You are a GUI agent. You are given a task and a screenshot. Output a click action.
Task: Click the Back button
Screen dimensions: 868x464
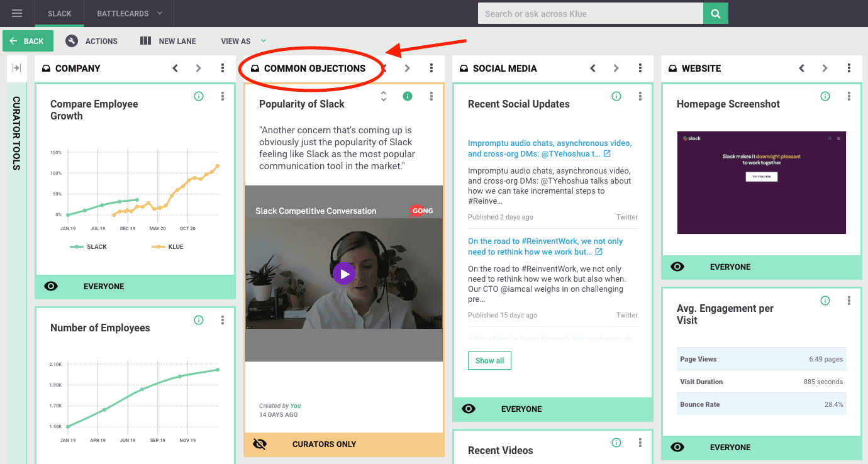(28, 41)
